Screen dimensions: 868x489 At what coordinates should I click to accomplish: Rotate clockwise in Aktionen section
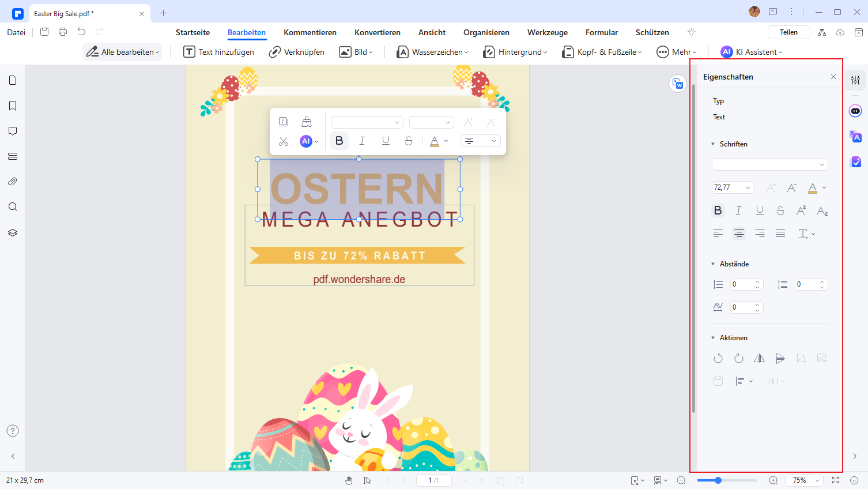pyautogui.click(x=739, y=359)
